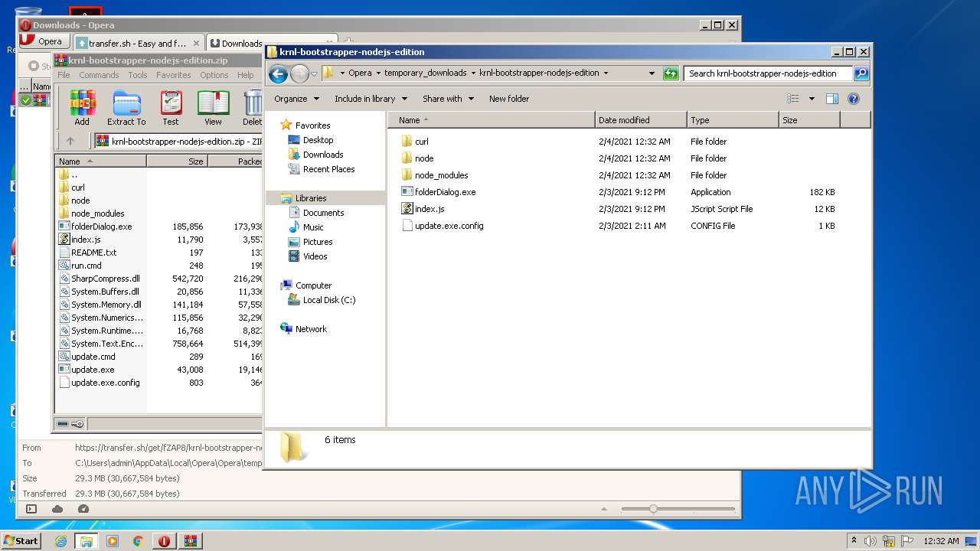Screen dimensions: 980x551
Task: Refresh the Explorer address bar
Action: click(671, 73)
